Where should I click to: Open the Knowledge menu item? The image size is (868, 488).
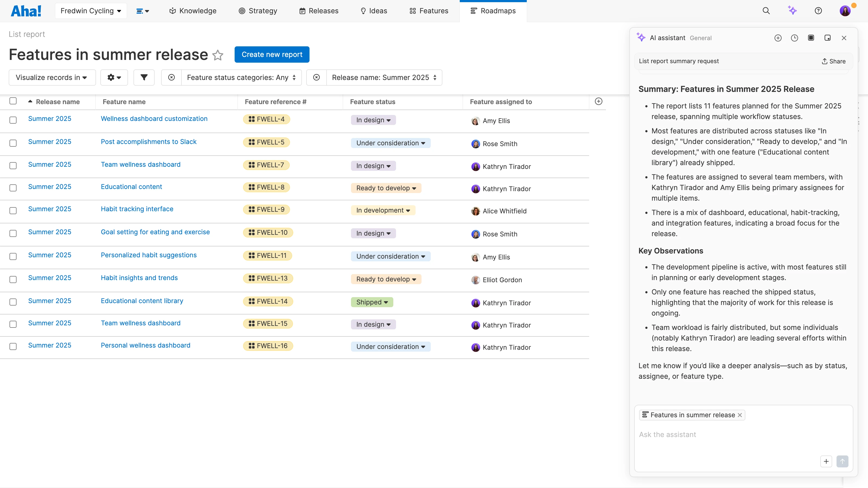[x=192, y=11]
